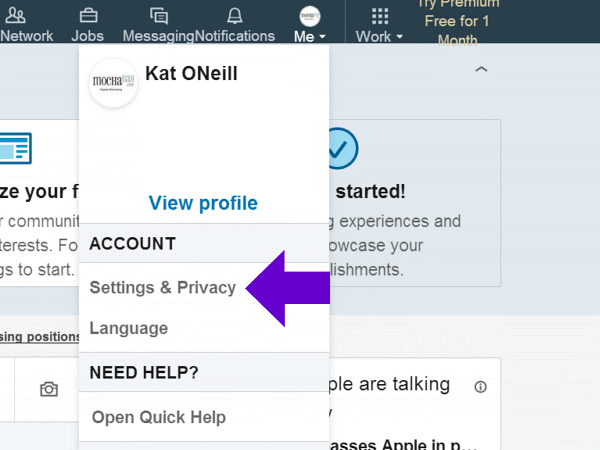
Task: Expand the Work dropdown arrow
Action: pyautogui.click(x=400, y=37)
